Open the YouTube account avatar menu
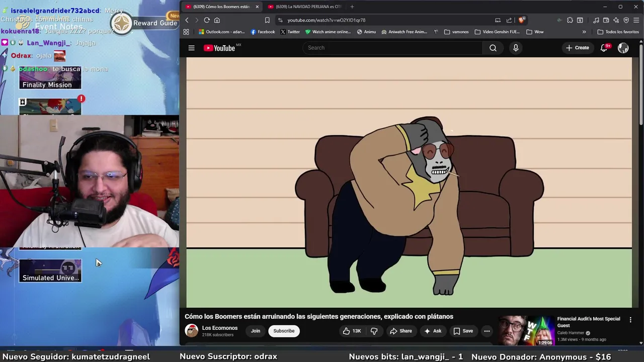 623,48
